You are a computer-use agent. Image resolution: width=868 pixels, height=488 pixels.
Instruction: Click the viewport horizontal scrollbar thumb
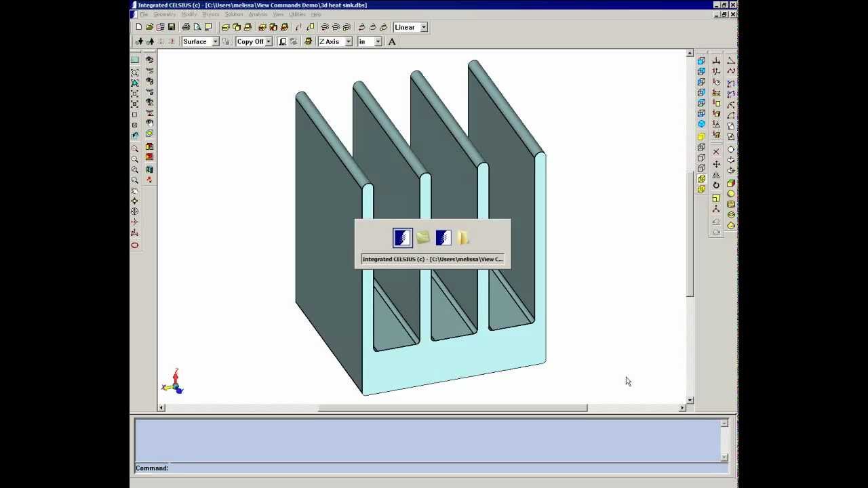click(x=453, y=407)
